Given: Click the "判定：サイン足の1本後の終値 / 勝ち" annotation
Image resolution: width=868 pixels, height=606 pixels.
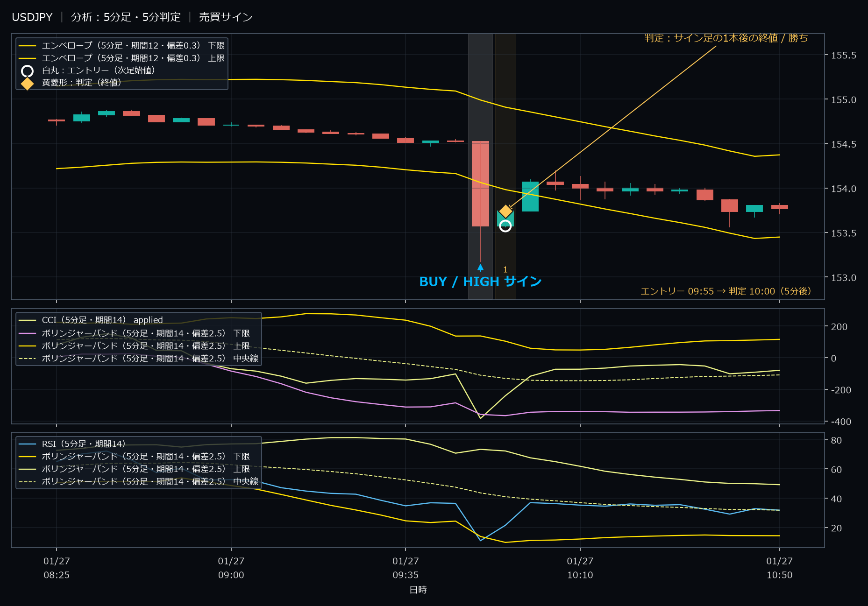Looking at the screenshot, I should coord(726,38).
